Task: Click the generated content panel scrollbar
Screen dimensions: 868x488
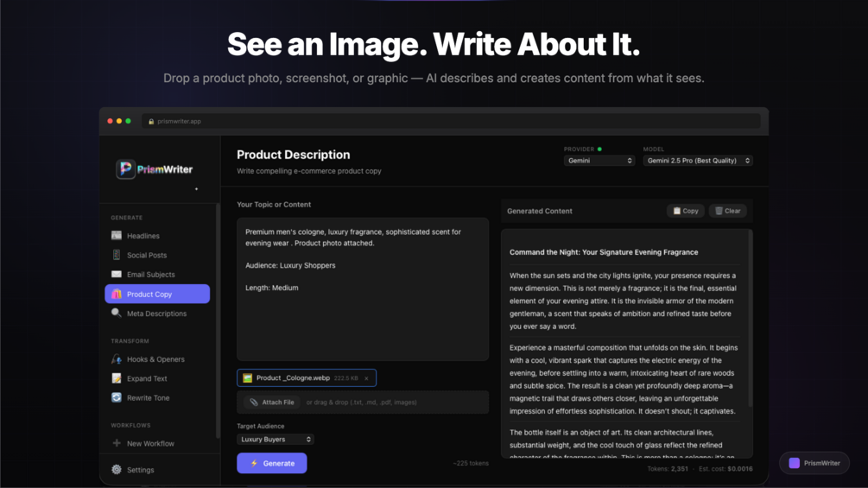Action: click(x=750, y=318)
